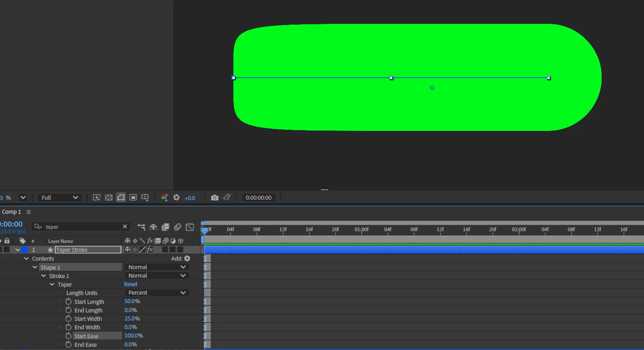The width and height of the screenshot is (644, 350).
Task: Click the Start Ease stopwatch
Action: coord(69,336)
